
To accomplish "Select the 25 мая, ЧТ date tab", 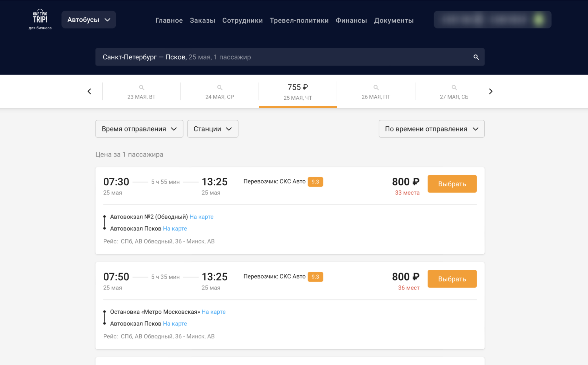I will click(298, 92).
